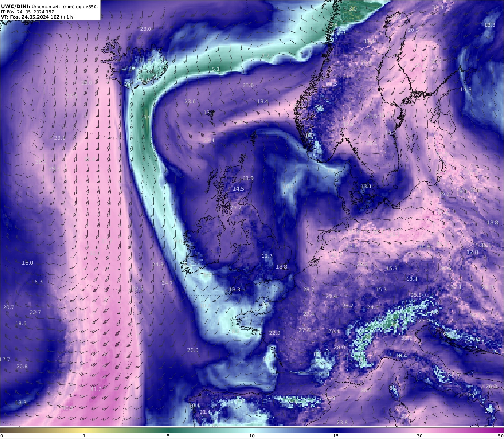Click the value 19.2 over the southern Baltic
Viewport: 504px width, 439px height.
tap(444, 194)
